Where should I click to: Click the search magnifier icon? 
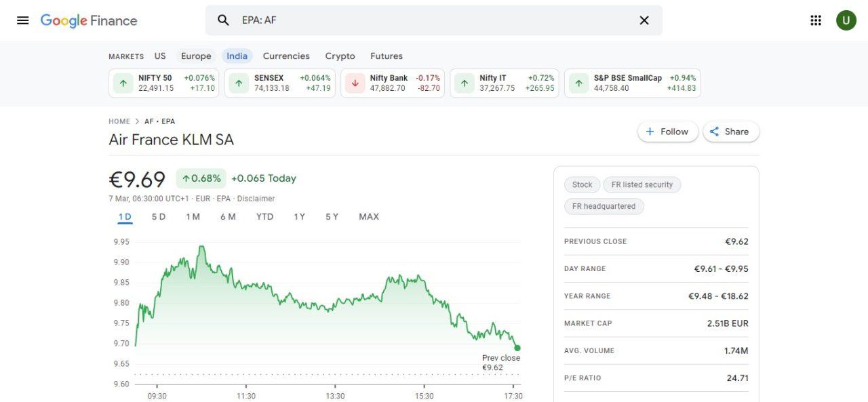click(x=223, y=20)
